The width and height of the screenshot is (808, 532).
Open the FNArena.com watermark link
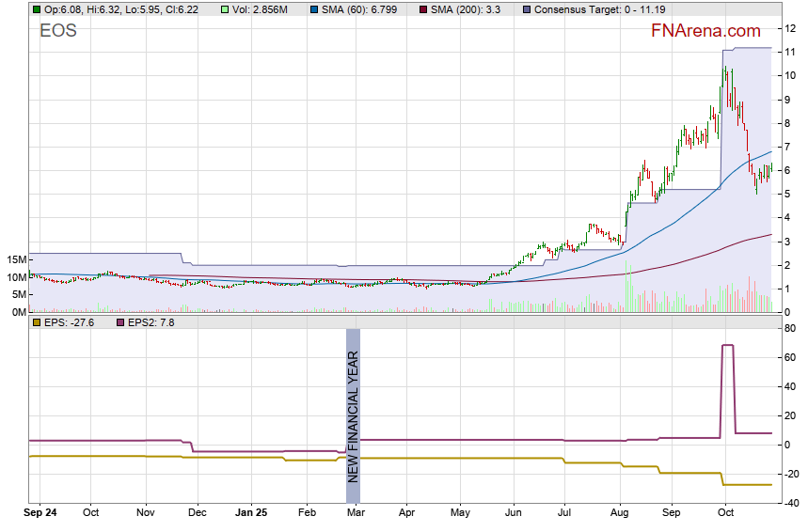705,31
